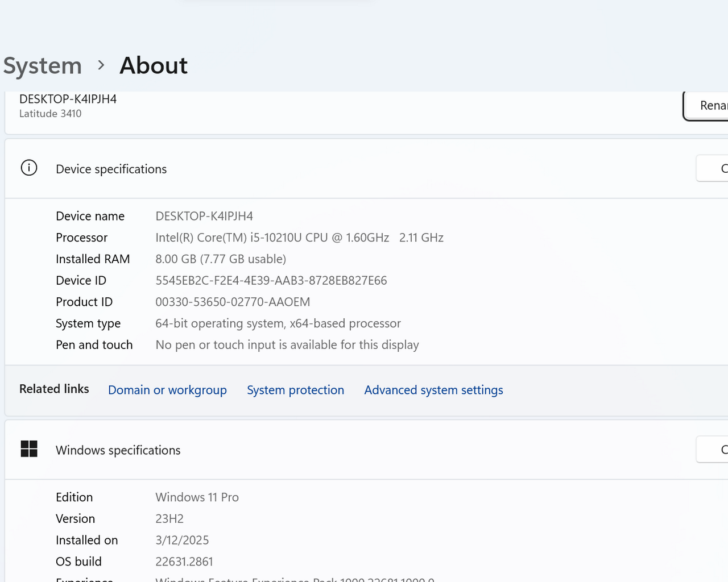This screenshot has width=728, height=582.
Task: Collapse the Windows specifications section header
Action: point(366,450)
